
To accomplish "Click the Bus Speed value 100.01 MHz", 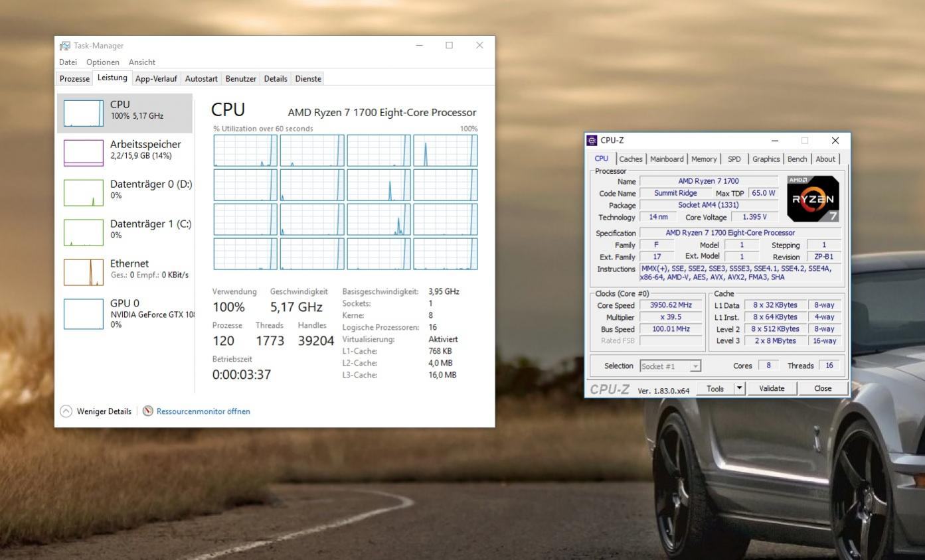I will 671,329.
